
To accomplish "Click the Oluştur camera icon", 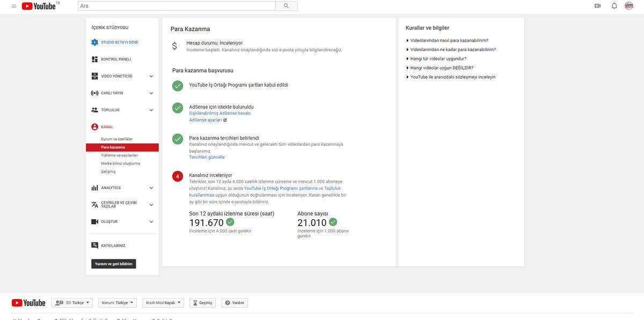I will [94, 221].
